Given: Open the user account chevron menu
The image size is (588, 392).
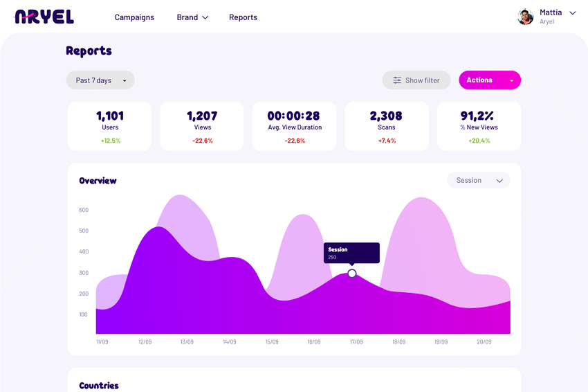Looking at the screenshot, I should click(572, 13).
